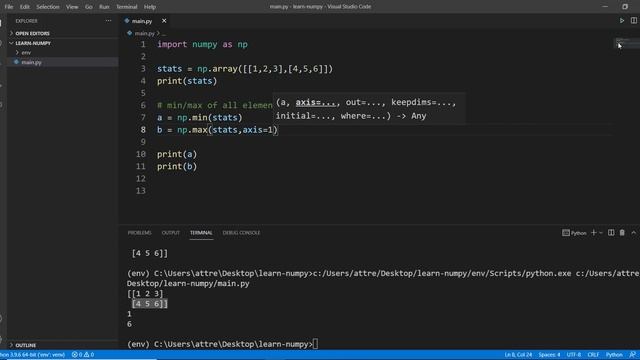Image resolution: width=640 pixels, height=360 pixels.
Task: Click the errors and warnings count in status bar
Action: point(83,355)
